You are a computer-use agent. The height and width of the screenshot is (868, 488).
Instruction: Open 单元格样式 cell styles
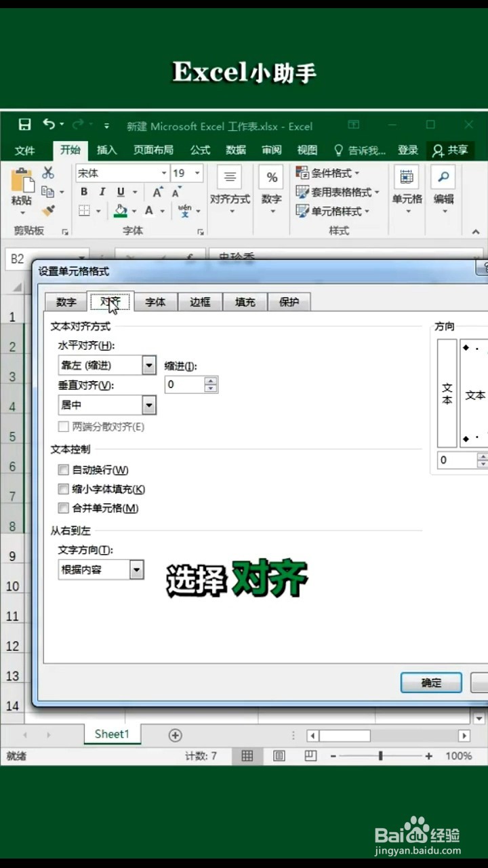point(333,211)
